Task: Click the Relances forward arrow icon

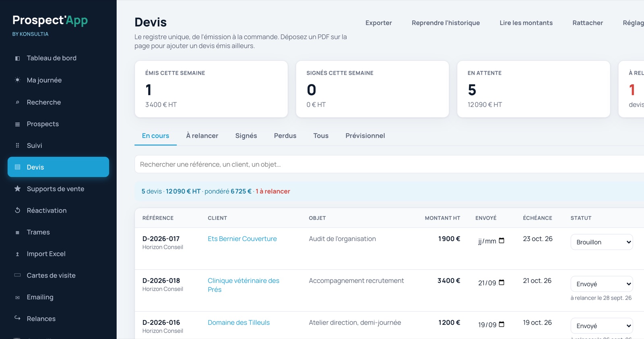Action: pos(17,318)
